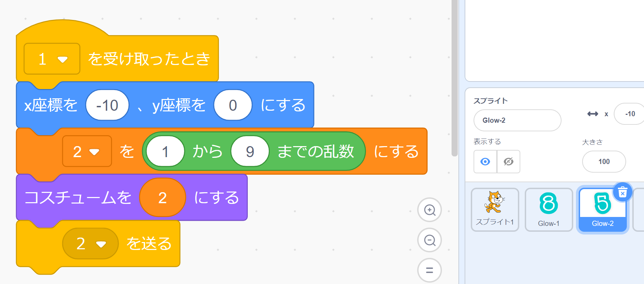Hide the sprite with crossed-eye button
Image resolution: width=644 pixels, height=284 pixels.
pyautogui.click(x=508, y=162)
